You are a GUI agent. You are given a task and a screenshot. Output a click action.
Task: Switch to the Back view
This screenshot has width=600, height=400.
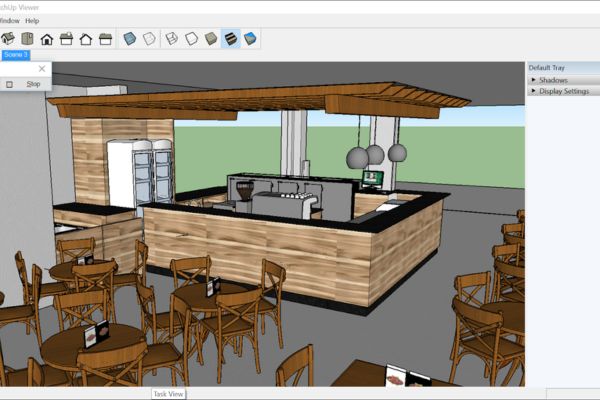coord(86,39)
